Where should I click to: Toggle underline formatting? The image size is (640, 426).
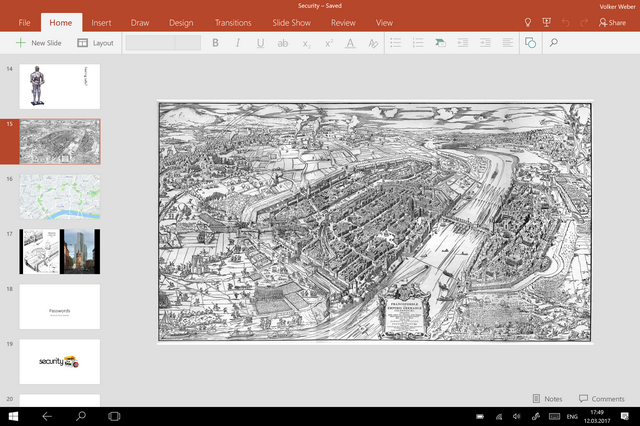click(x=261, y=43)
